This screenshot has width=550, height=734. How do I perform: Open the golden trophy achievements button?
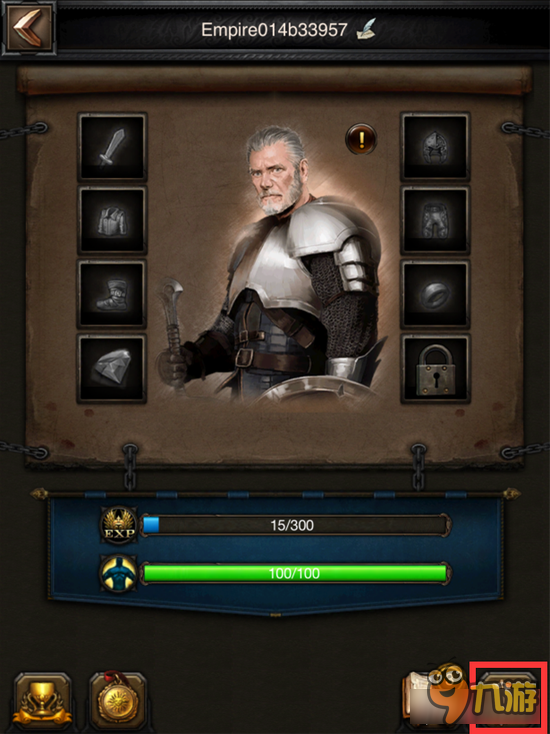43,702
